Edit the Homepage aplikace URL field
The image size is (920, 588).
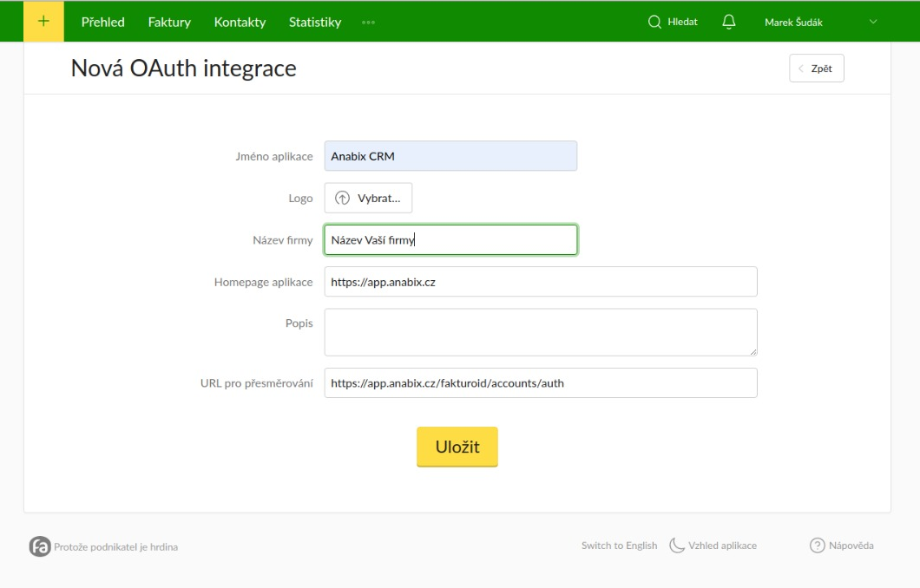pos(541,282)
